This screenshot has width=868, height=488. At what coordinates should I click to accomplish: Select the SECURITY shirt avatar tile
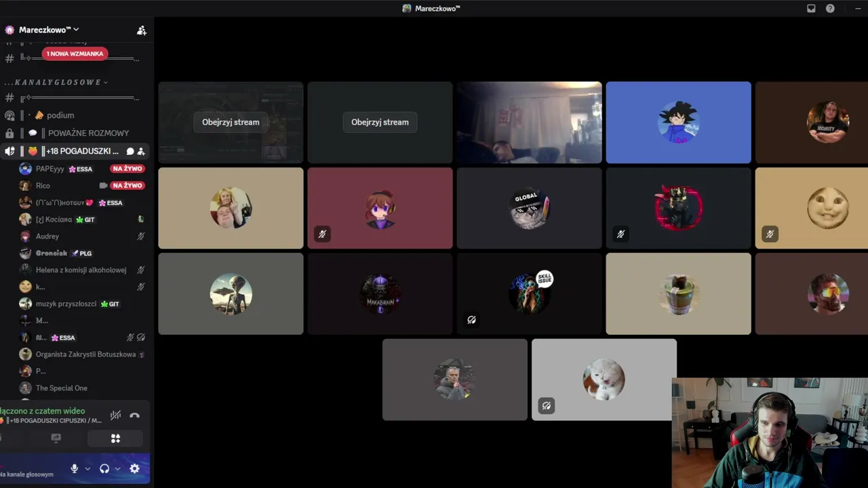(x=812, y=123)
